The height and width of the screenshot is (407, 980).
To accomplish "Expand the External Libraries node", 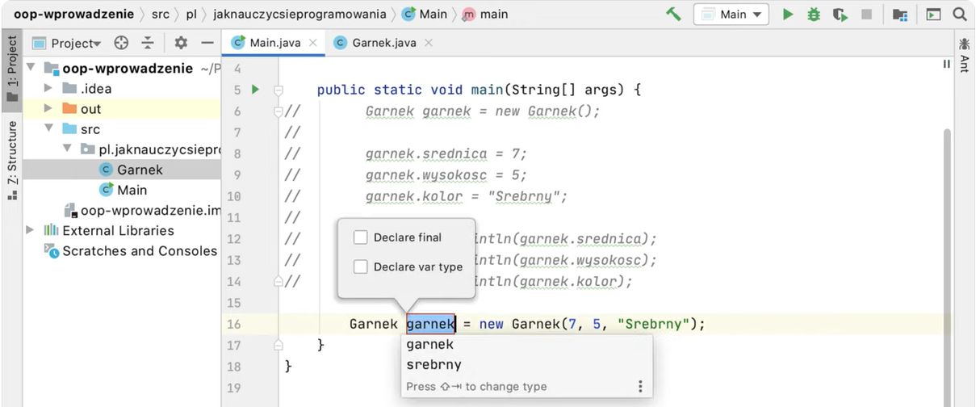I will point(31,231).
